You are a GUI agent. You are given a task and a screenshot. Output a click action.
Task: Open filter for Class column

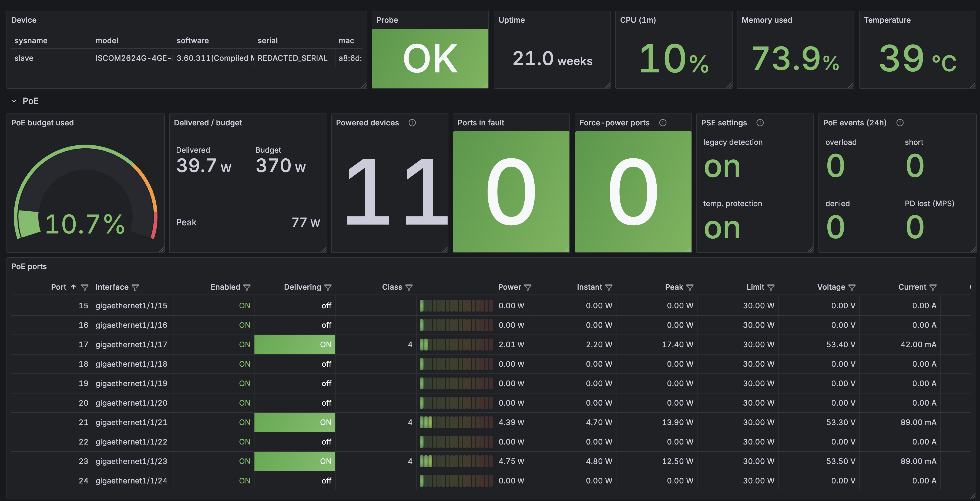[x=409, y=287]
